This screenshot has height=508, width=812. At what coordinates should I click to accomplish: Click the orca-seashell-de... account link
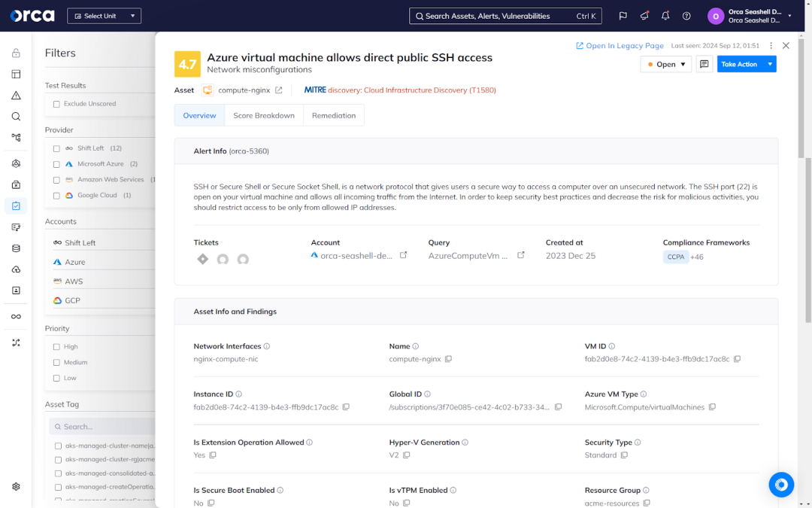tap(356, 256)
